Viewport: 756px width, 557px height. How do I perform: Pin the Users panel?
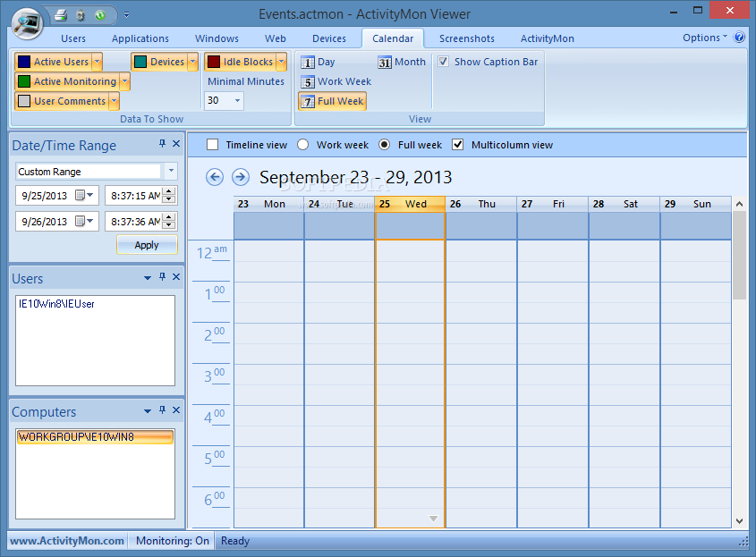163,276
